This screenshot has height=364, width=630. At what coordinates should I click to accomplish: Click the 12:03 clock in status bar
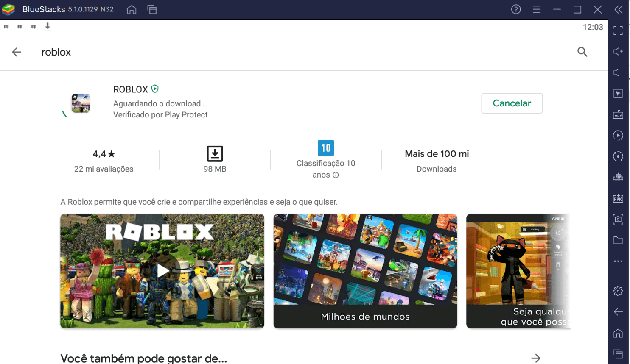[593, 27]
